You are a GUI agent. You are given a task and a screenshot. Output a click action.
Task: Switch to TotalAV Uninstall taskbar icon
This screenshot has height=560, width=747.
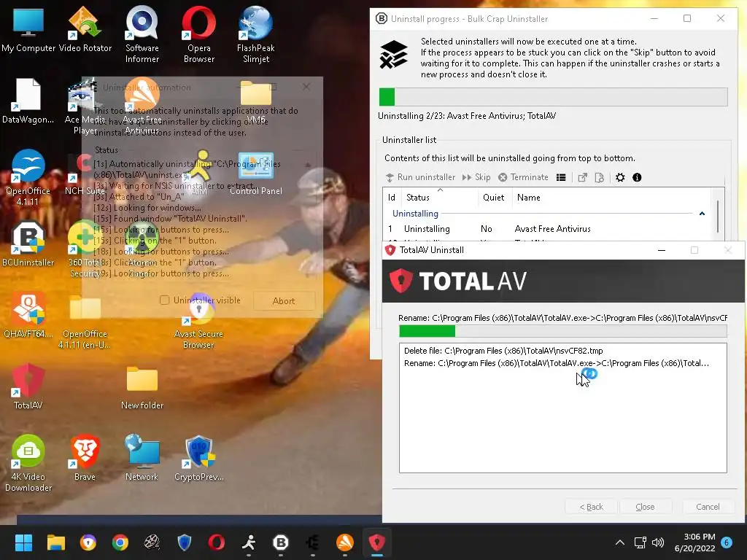pyautogui.click(x=377, y=542)
